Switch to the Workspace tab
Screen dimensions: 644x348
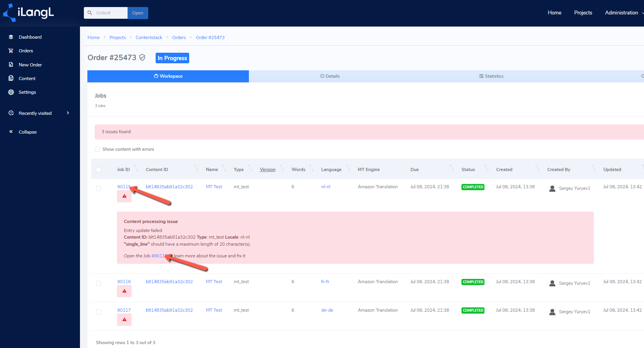168,76
